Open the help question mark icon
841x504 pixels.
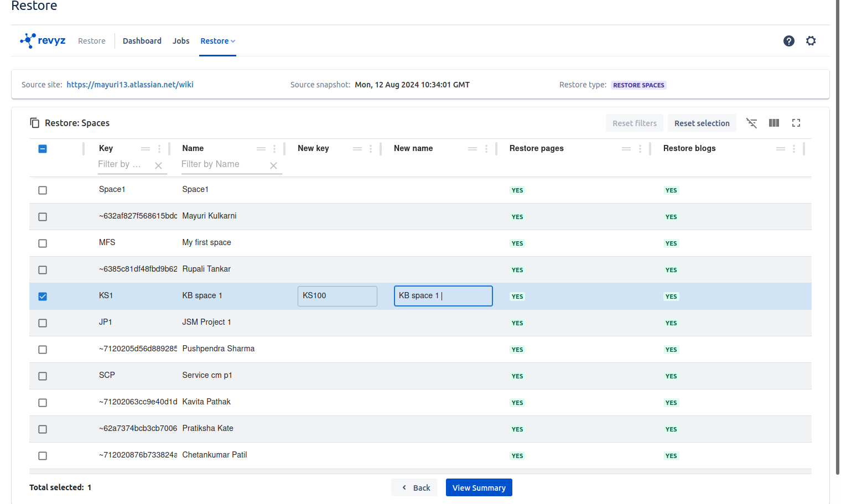[x=788, y=41]
